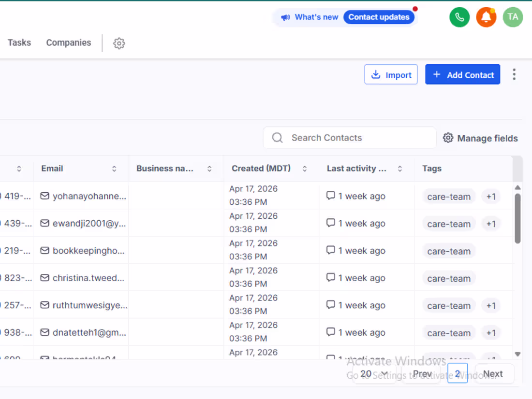The width and height of the screenshot is (532, 399).
Task: Focus the Search Contacts field
Action: 350,138
